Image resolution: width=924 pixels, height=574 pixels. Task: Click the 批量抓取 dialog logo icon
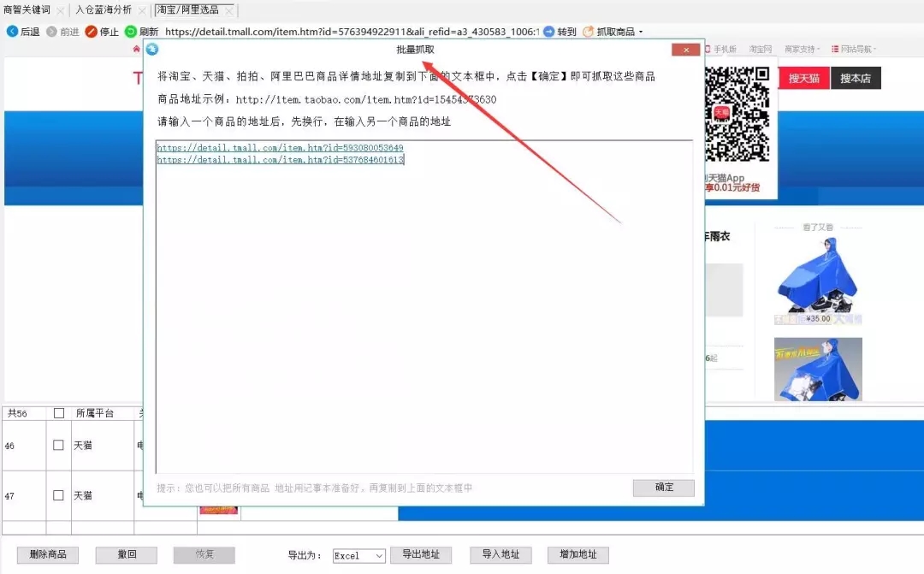pyautogui.click(x=152, y=50)
